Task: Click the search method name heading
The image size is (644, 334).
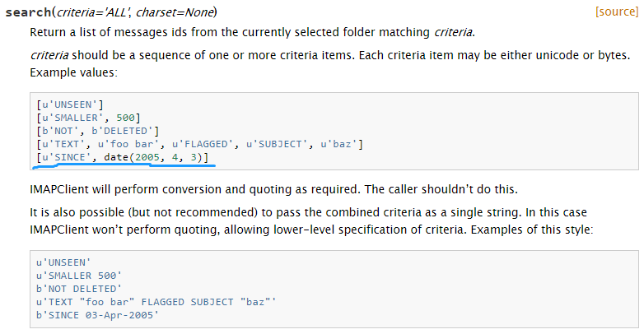Action: [x=28, y=12]
